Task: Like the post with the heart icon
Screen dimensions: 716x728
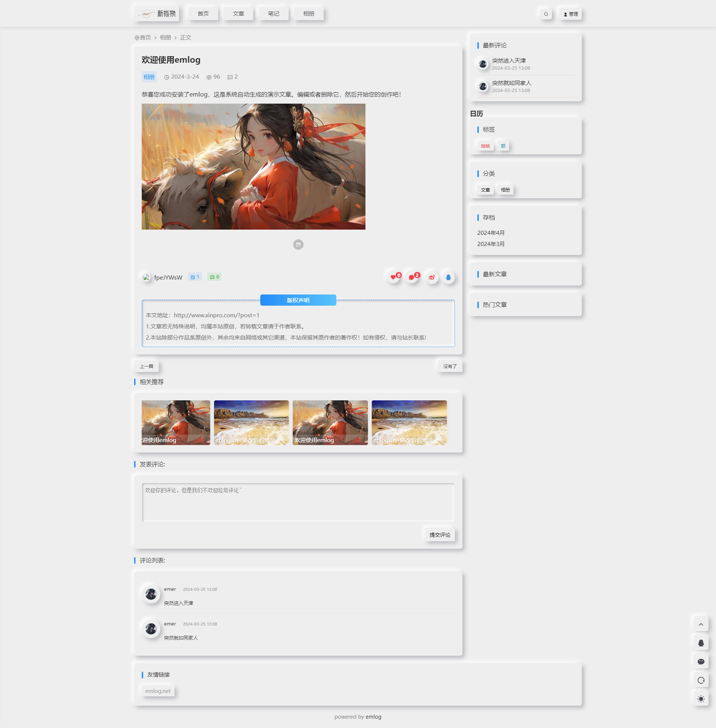Action: click(x=394, y=277)
